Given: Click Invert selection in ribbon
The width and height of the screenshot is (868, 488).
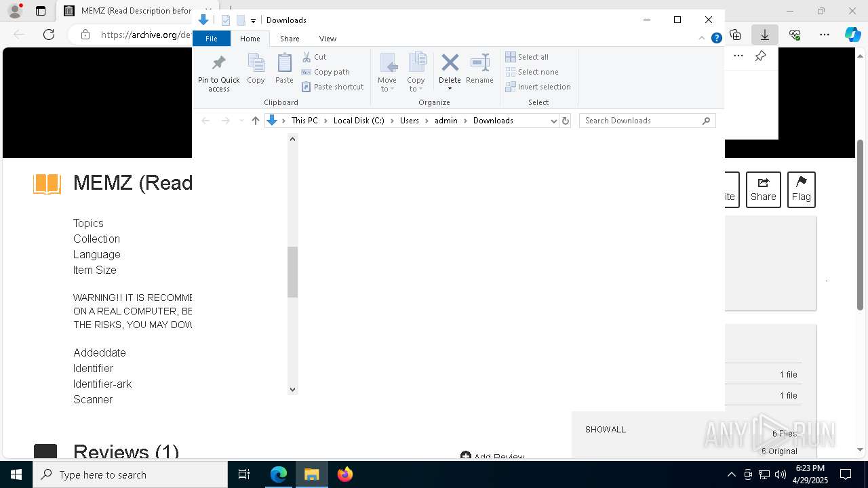Looking at the screenshot, I should point(538,87).
